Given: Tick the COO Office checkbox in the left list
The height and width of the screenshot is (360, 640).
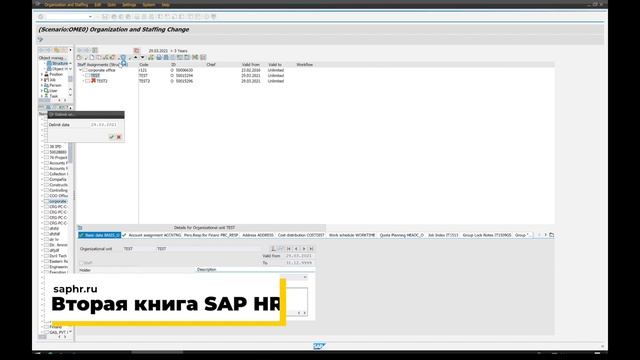Looking at the screenshot, I should coord(47,196).
